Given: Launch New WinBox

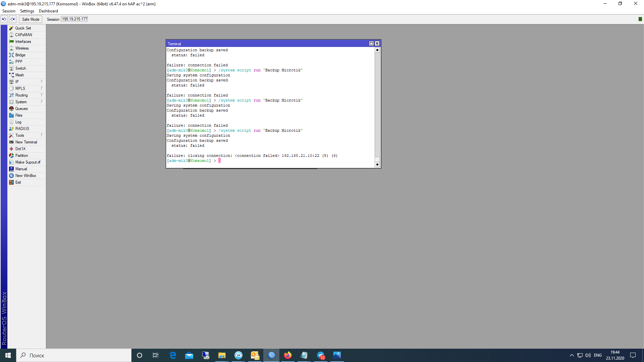Looking at the screenshot, I should [26, 176].
